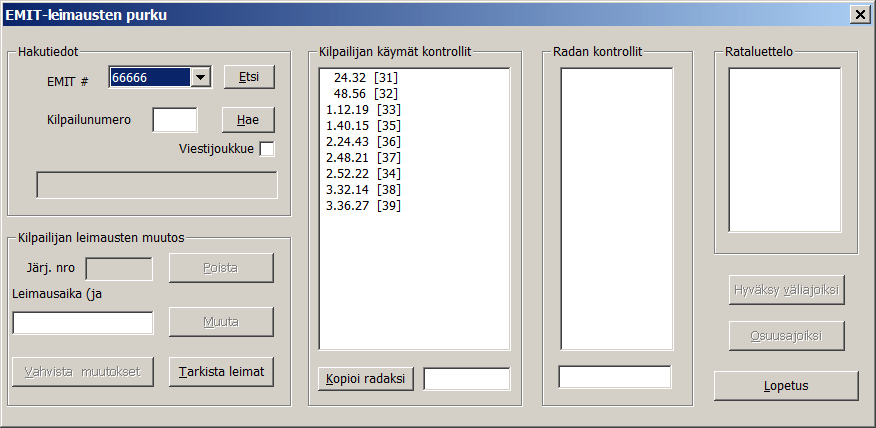The image size is (876, 428).
Task: Toggle the Viestijoukkue checkbox
Action: pyautogui.click(x=267, y=149)
